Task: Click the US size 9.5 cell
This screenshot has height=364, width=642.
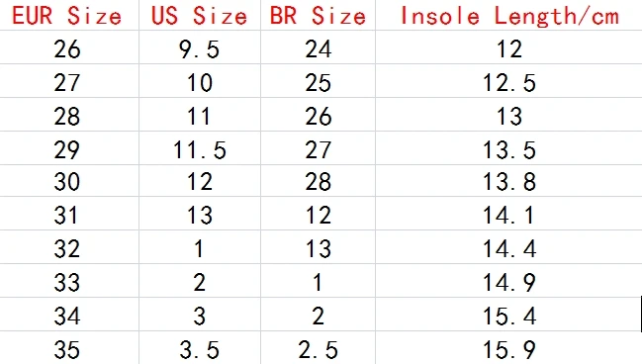Action: coord(200,47)
